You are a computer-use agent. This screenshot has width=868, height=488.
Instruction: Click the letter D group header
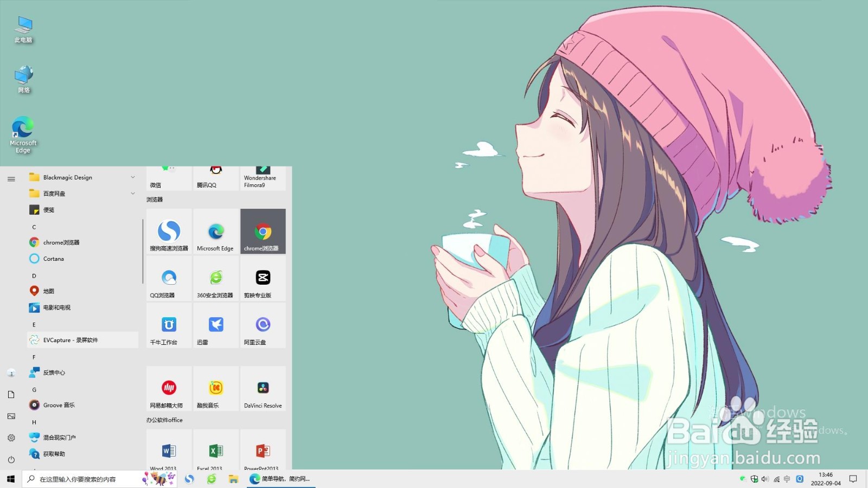point(34,276)
